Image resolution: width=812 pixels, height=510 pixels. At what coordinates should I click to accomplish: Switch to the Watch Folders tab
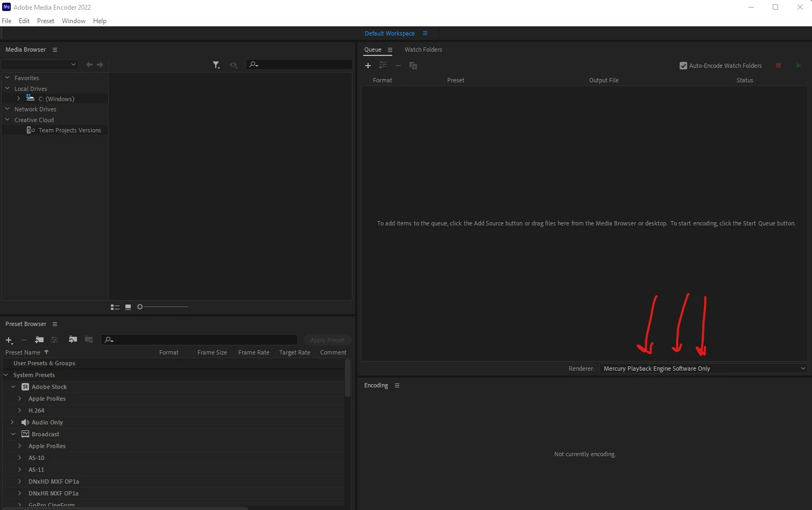point(423,49)
